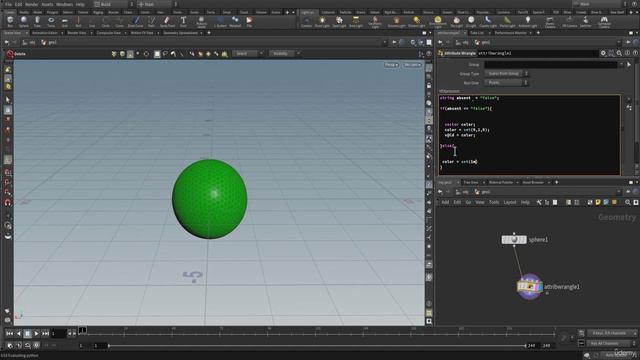Screen dimensions: 640x360
Task: Select the Spray Paint shelf tool
Action: pos(167,21)
